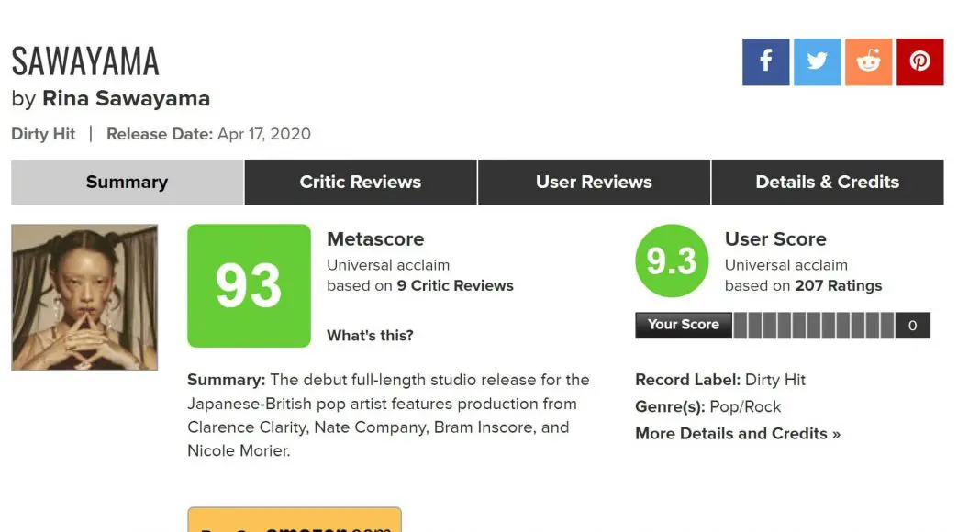Share the album on Twitter
The width and height of the screenshot is (980, 532).
point(817,62)
